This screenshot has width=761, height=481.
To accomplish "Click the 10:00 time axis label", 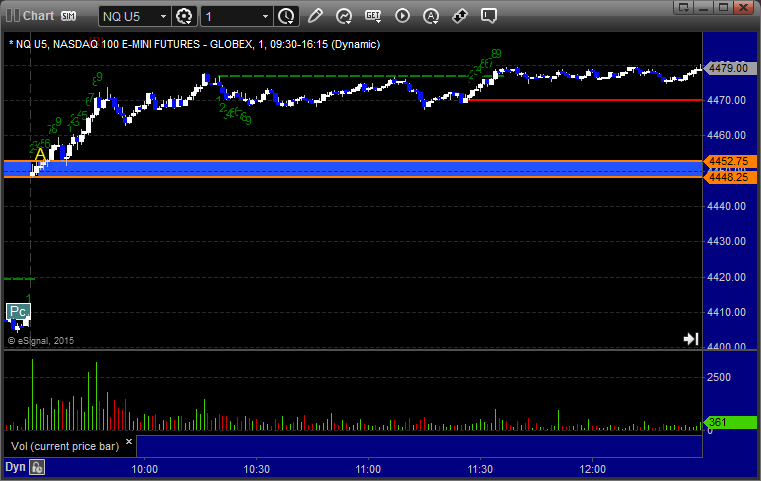I will (x=145, y=469).
